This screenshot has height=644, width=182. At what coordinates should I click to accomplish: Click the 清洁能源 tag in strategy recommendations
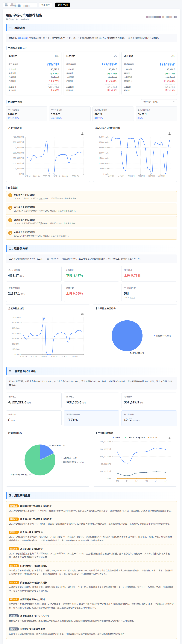[x=14, y=616]
